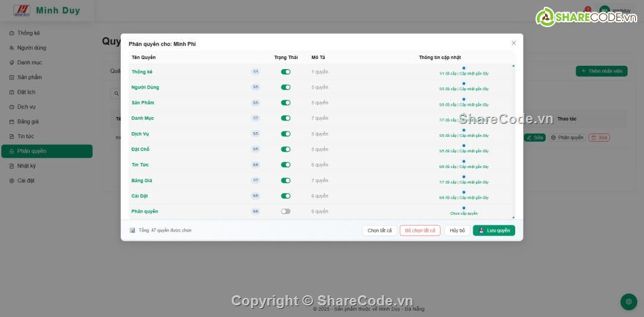The height and width of the screenshot is (317, 644).
Task: Click the Tên Quyền column header
Action: [x=143, y=58]
